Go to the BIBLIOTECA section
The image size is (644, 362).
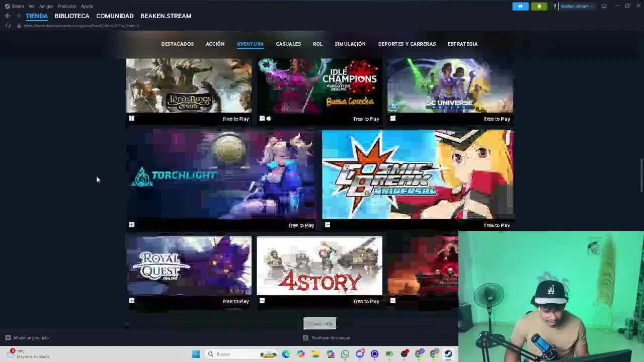point(72,16)
